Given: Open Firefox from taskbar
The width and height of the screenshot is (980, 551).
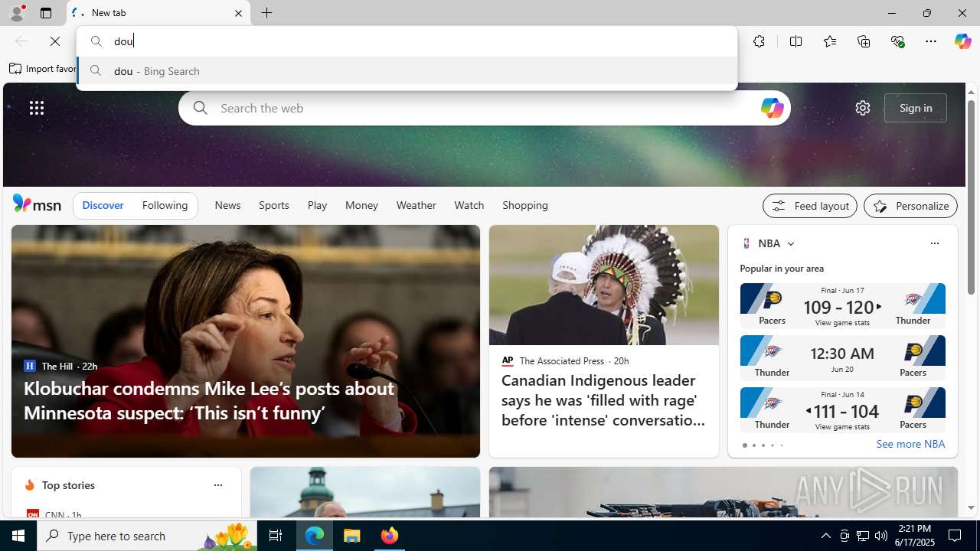Looking at the screenshot, I should coord(390,536).
